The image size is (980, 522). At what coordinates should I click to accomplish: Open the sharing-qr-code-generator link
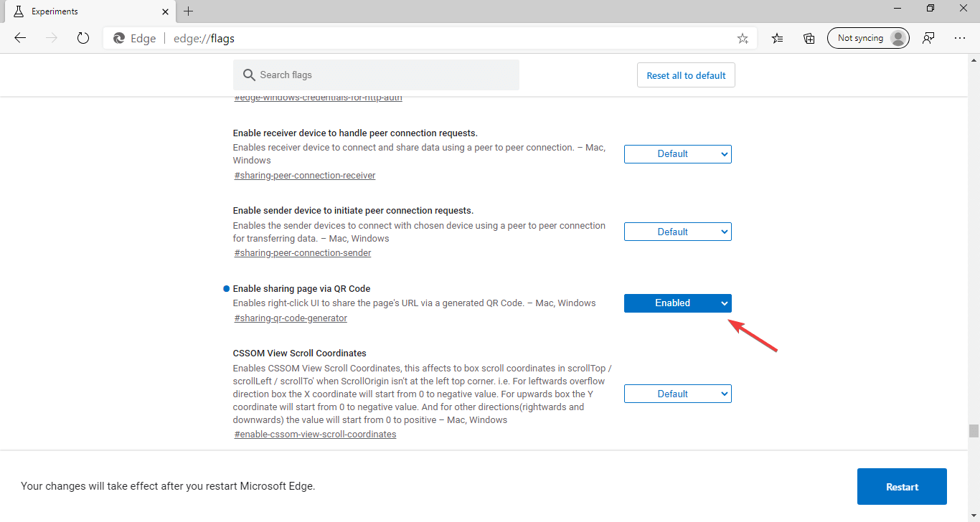[290, 318]
